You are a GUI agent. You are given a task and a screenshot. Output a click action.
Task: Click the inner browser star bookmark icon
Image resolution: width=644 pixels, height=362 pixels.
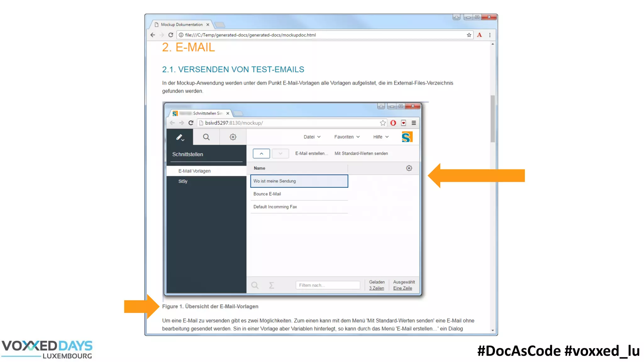point(383,123)
